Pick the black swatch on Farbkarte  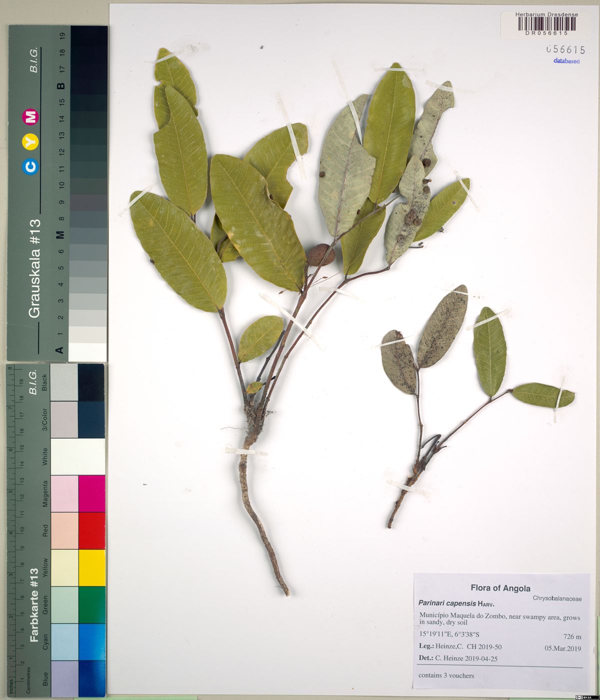92,382
